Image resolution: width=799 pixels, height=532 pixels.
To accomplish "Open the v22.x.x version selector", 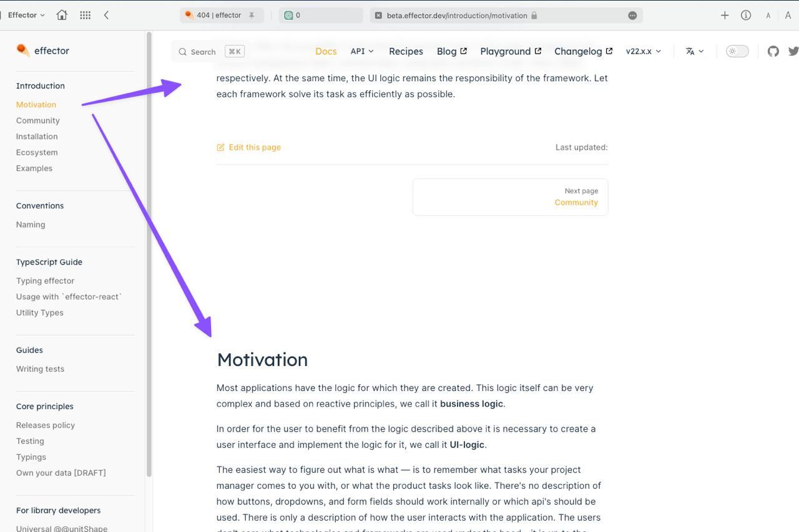I will (x=643, y=51).
